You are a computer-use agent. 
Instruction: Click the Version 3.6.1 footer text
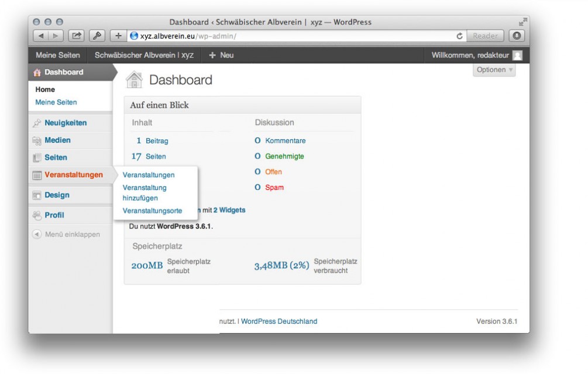tap(497, 321)
